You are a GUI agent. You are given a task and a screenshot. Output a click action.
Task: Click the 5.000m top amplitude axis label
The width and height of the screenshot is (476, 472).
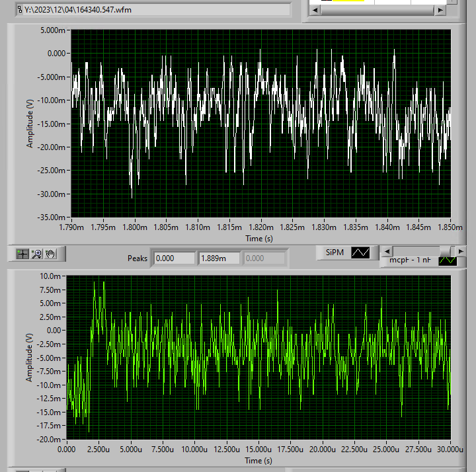click(54, 30)
